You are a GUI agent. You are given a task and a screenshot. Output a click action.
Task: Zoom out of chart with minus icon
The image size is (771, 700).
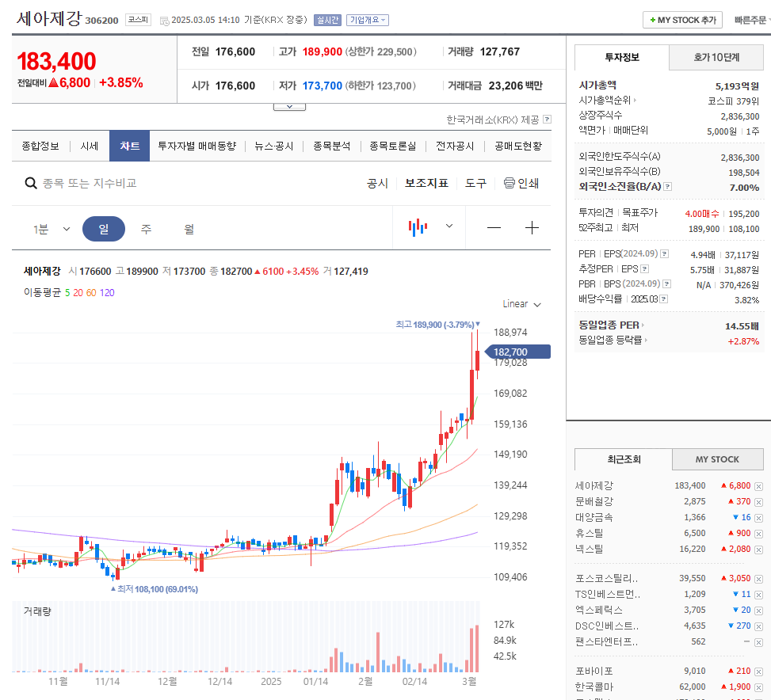tap(494, 226)
